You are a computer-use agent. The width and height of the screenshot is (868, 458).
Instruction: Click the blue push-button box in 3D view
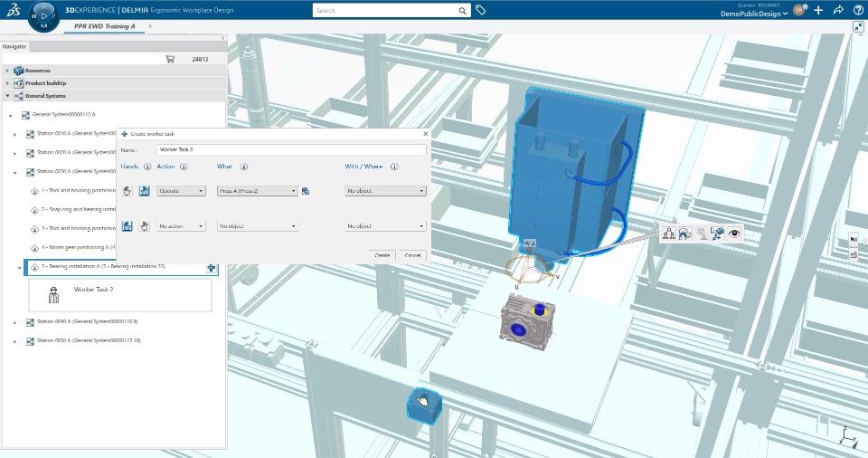coord(425,406)
